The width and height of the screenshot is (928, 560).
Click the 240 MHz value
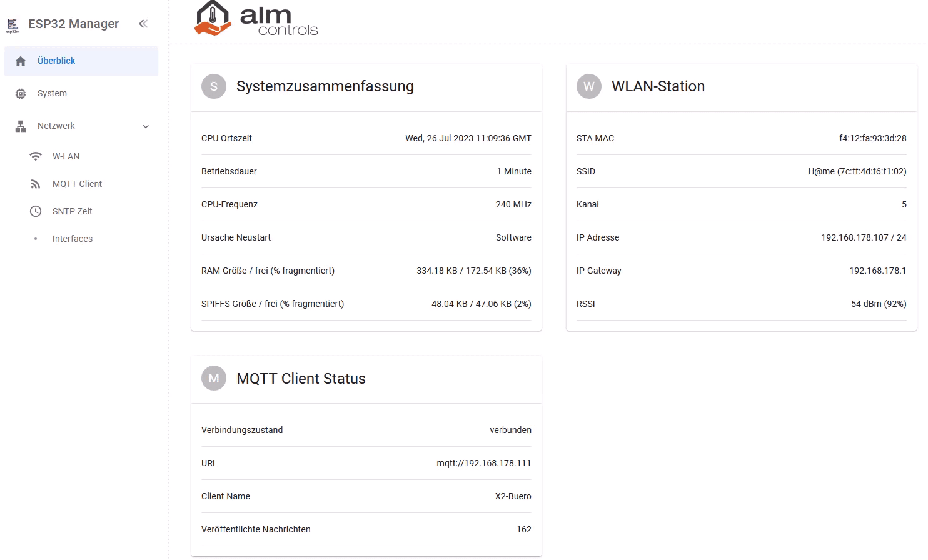pos(513,204)
